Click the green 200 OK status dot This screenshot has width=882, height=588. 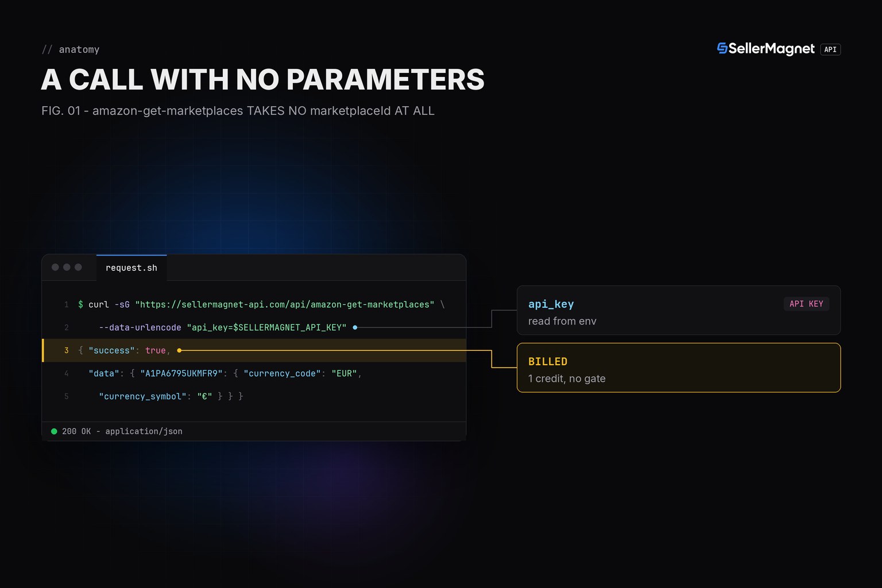(x=54, y=431)
